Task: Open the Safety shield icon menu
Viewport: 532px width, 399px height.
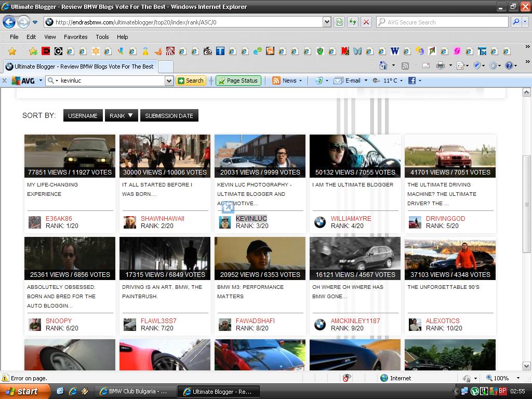Action: click(x=477, y=65)
